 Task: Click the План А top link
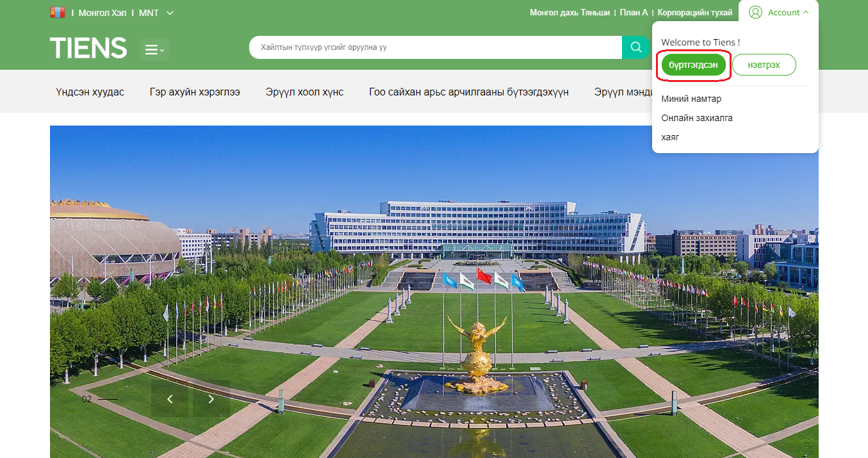coord(634,13)
